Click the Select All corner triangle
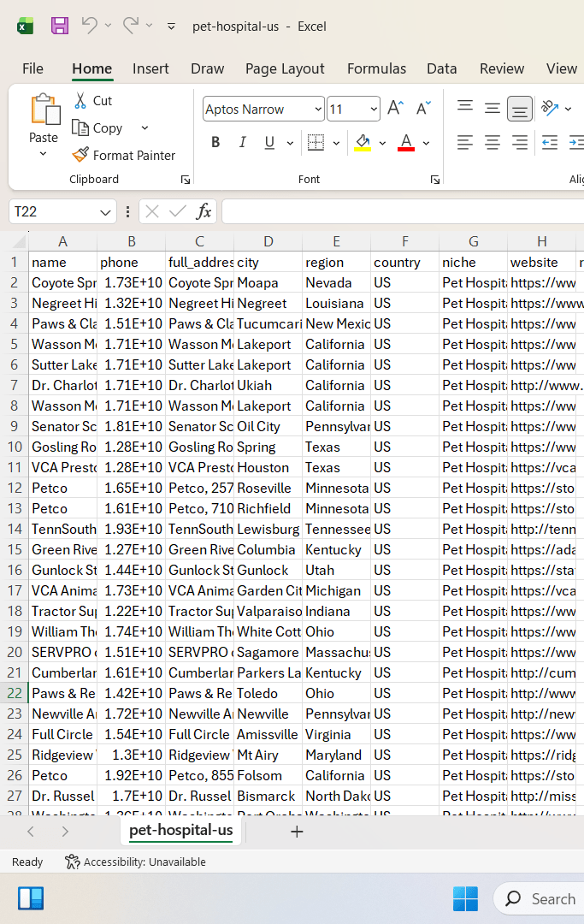 (20, 241)
